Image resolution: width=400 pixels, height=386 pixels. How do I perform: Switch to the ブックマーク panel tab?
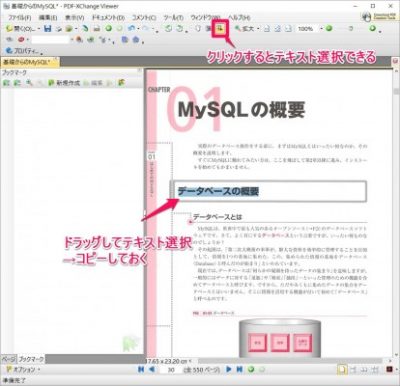pos(31,359)
